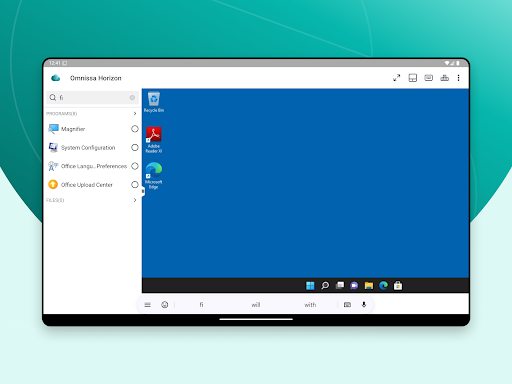This screenshot has height=384, width=512.
Task: Select Adobe Reader XI desktop shortcut
Action: [154, 140]
